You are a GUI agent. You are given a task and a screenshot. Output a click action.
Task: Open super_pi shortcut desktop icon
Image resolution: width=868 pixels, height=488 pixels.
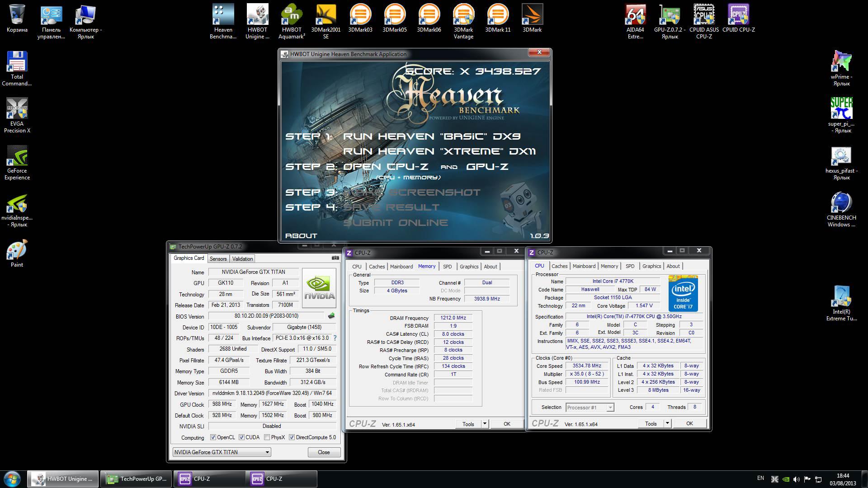point(841,116)
